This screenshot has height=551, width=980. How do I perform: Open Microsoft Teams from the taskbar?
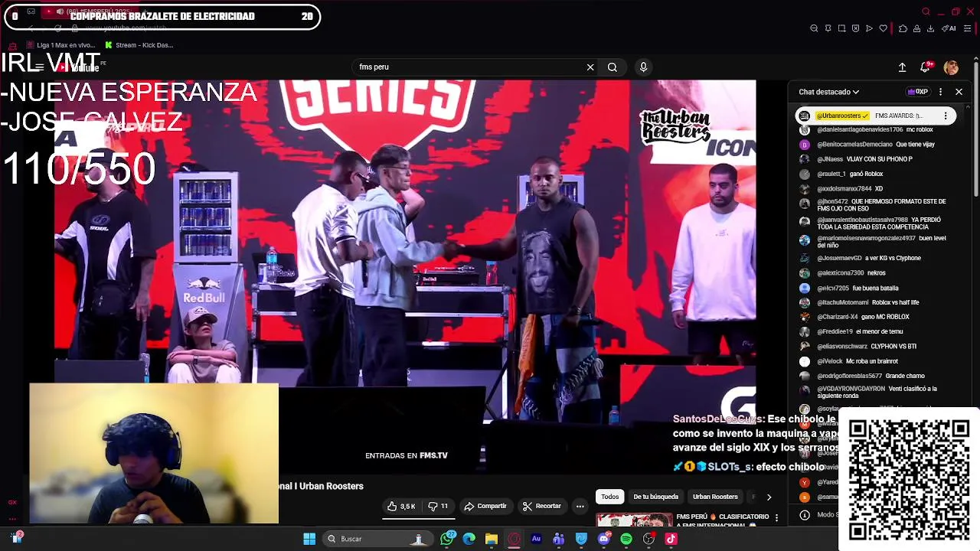[559, 539]
